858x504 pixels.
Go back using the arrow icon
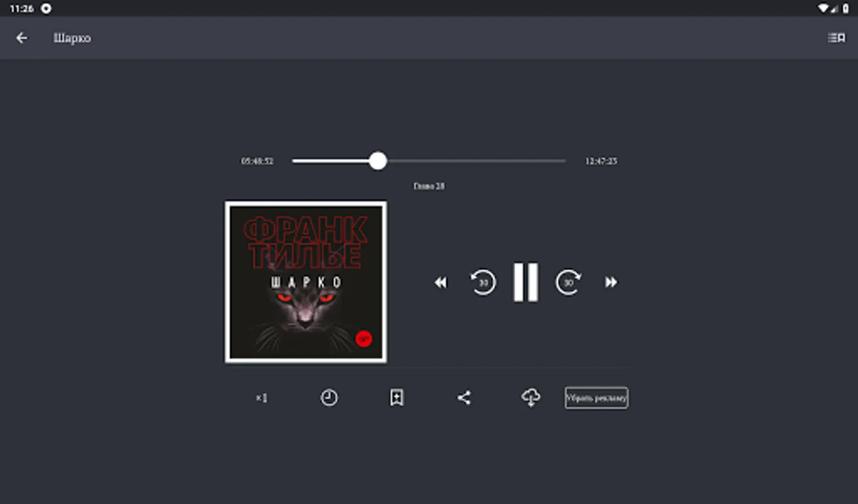[21, 38]
